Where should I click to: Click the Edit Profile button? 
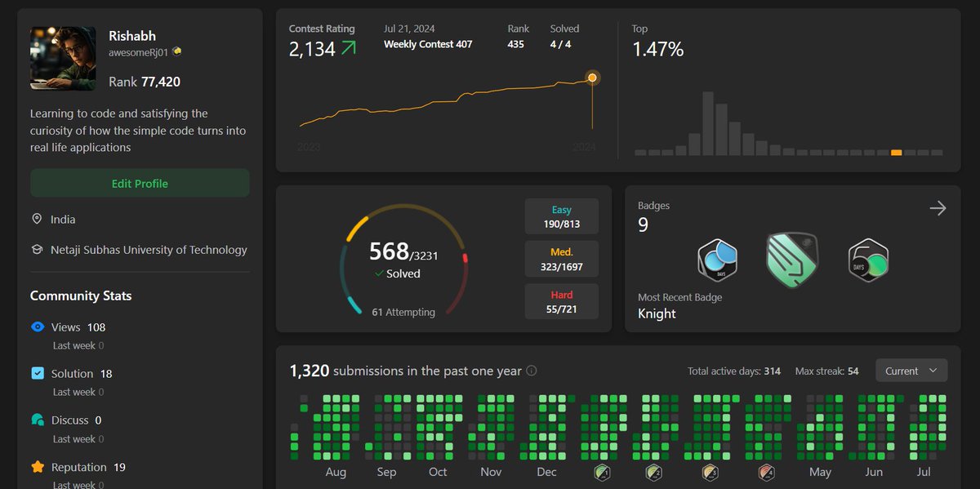(x=140, y=184)
